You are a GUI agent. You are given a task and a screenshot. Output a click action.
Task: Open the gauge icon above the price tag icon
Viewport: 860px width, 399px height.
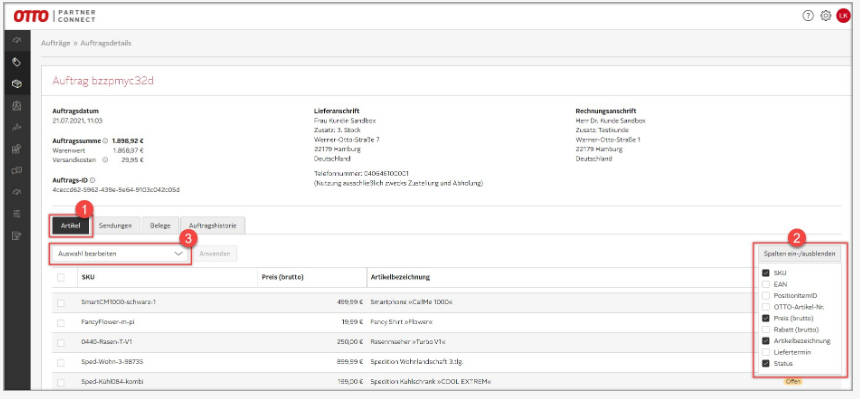tap(16, 40)
